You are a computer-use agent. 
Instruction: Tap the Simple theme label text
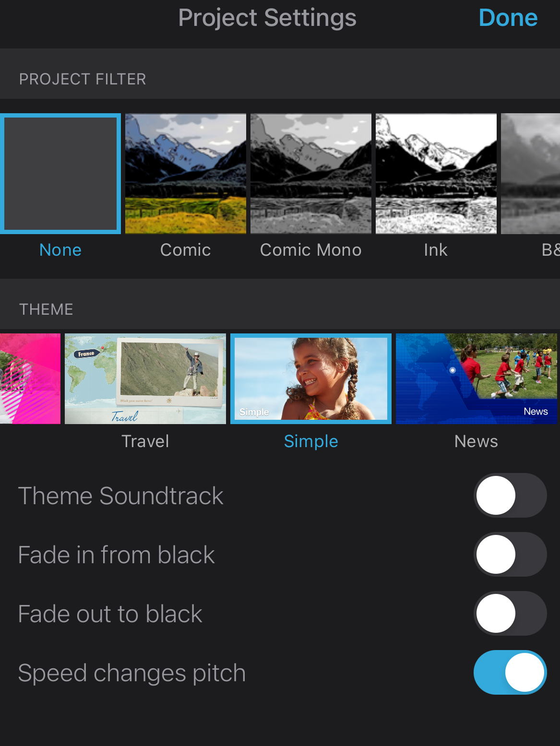coord(311,441)
